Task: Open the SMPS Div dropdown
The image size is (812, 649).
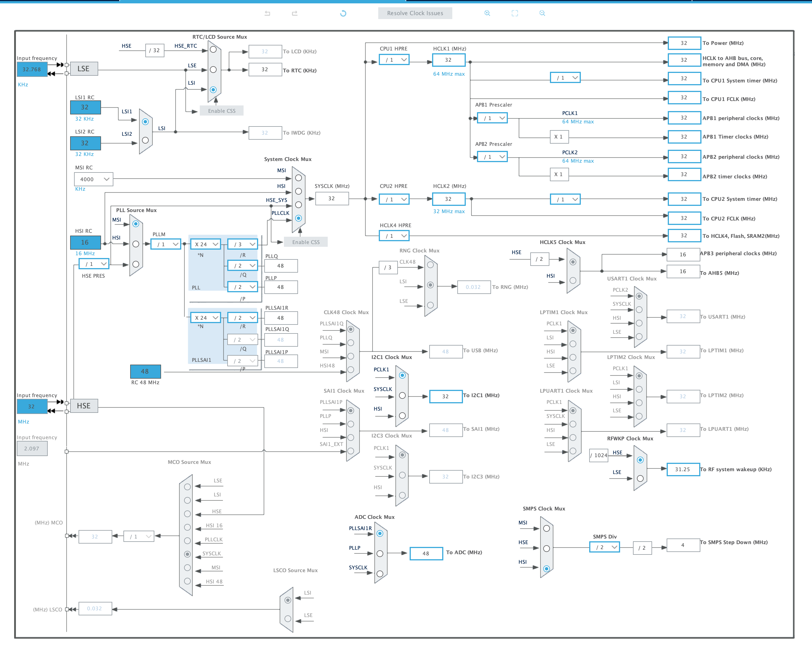Action: coord(604,548)
